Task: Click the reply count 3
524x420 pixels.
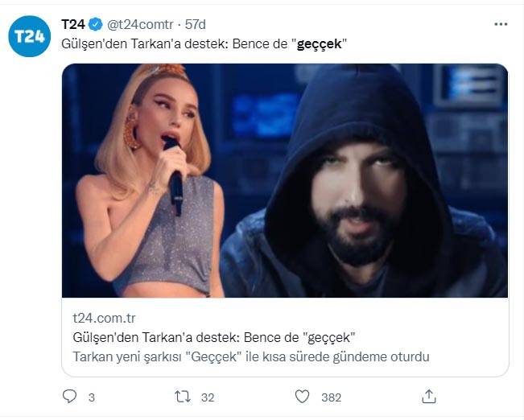Action: point(91,397)
